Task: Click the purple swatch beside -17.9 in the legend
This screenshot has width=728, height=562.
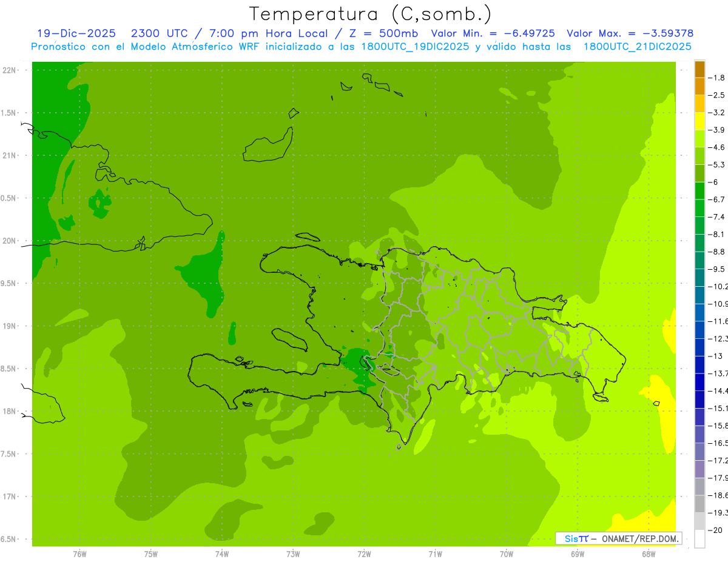Action: click(x=699, y=469)
